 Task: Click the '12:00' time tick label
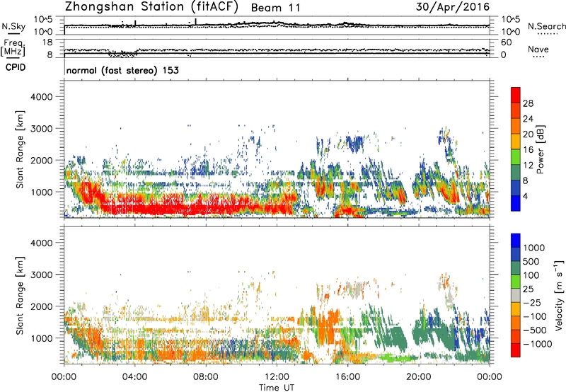[277, 377]
